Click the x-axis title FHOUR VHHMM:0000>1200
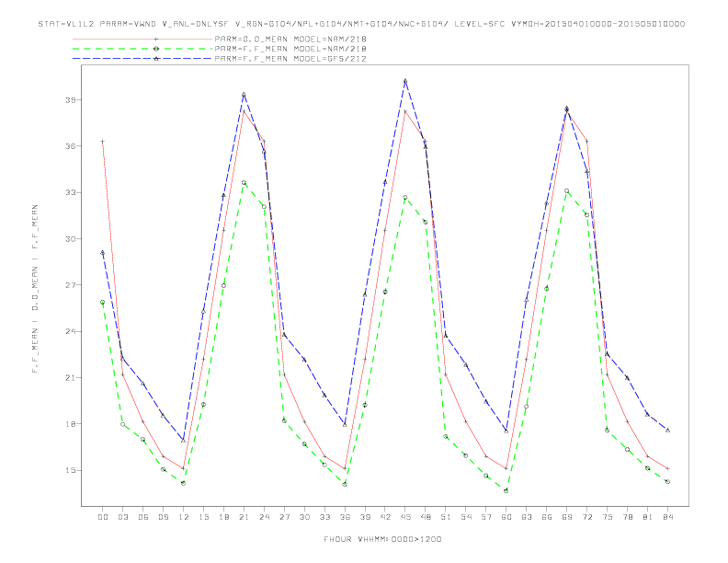 pyautogui.click(x=382, y=539)
